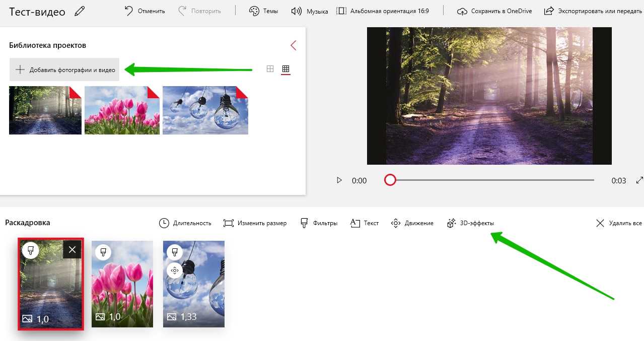Collapse the Библиотека проектов panel
The width and height of the screenshot is (644, 341).
tap(293, 45)
